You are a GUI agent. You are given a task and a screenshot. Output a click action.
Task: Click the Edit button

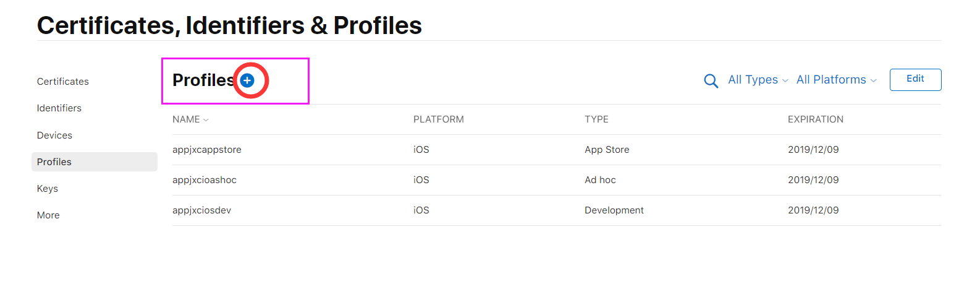(915, 79)
